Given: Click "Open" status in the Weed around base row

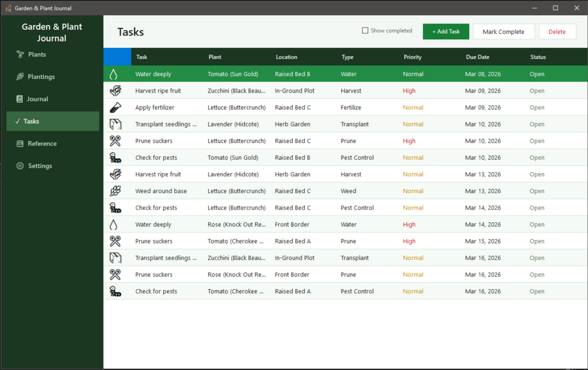Looking at the screenshot, I should (x=537, y=191).
